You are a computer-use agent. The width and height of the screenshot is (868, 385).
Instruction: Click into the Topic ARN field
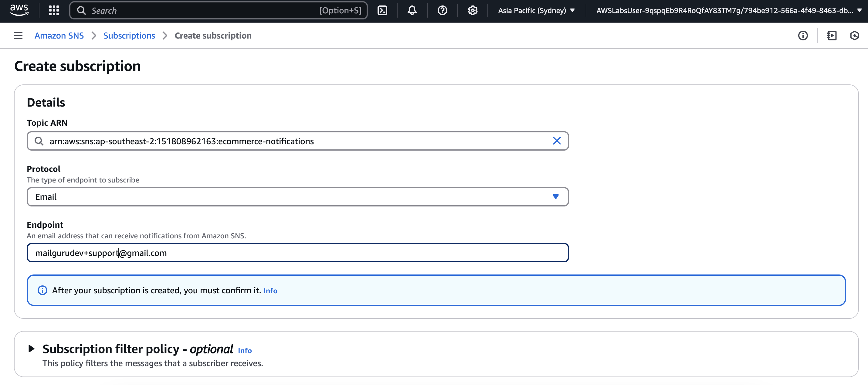click(297, 141)
